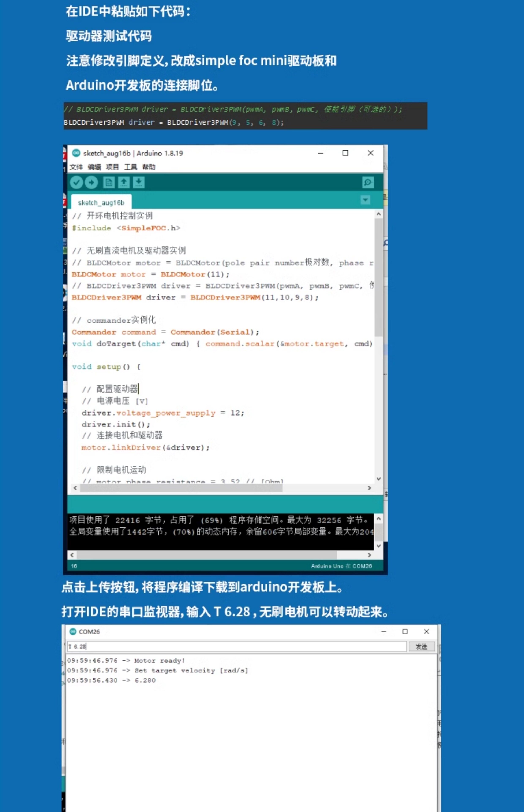Click the 'driver.voltage_power_supply = 12;' line
This screenshot has width=524, height=812.
[163, 413]
